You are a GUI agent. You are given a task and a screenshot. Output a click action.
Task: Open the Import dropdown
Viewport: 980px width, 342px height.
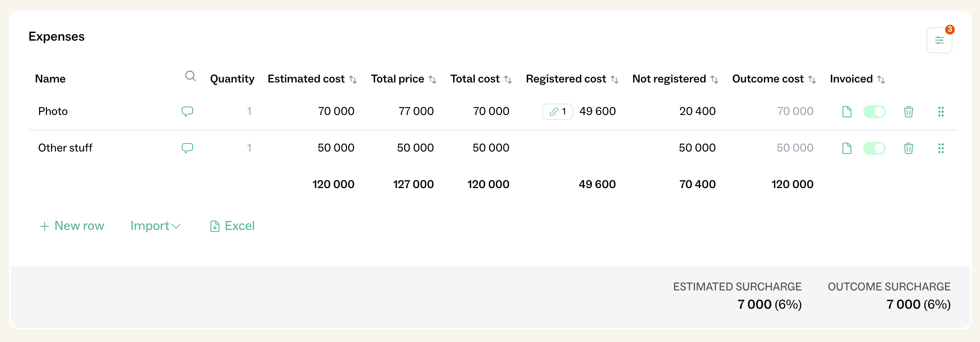coord(155,226)
